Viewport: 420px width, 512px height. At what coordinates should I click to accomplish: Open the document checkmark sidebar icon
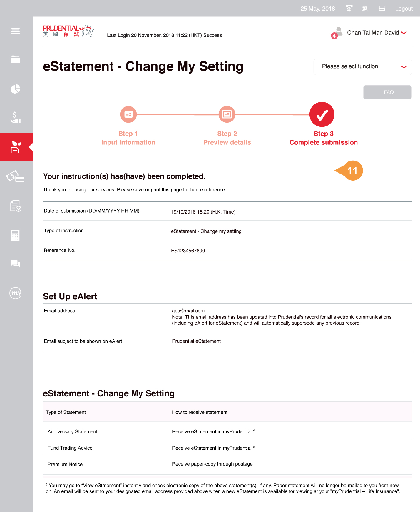pos(16,206)
